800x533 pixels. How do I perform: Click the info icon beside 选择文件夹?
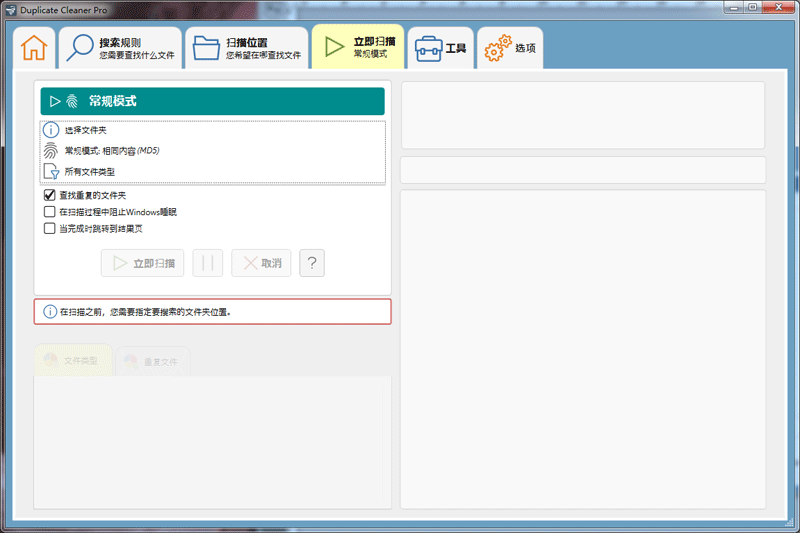51,130
